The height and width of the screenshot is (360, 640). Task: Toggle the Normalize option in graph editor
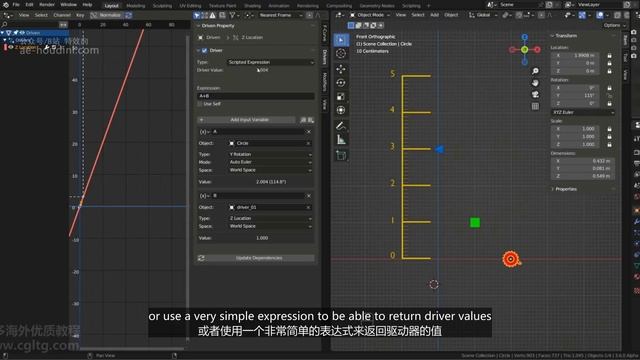pyautogui.click(x=107, y=15)
